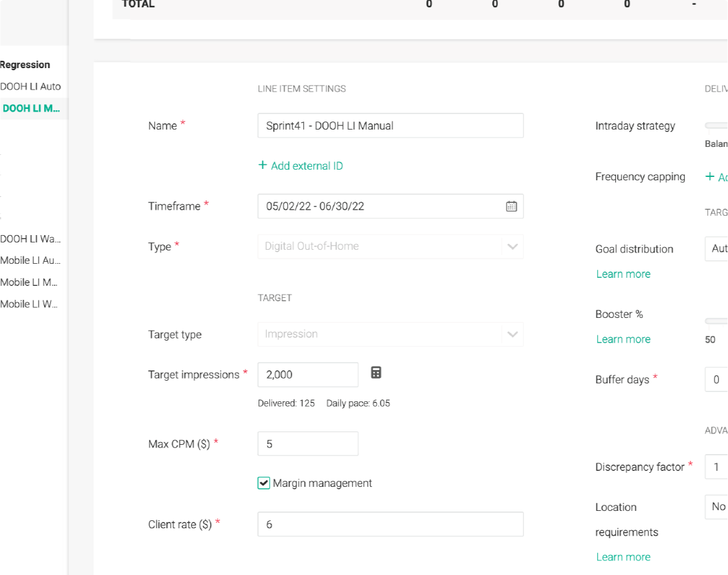Click the Timeframe date range field
The height and width of the screenshot is (575, 728).
[391, 206]
